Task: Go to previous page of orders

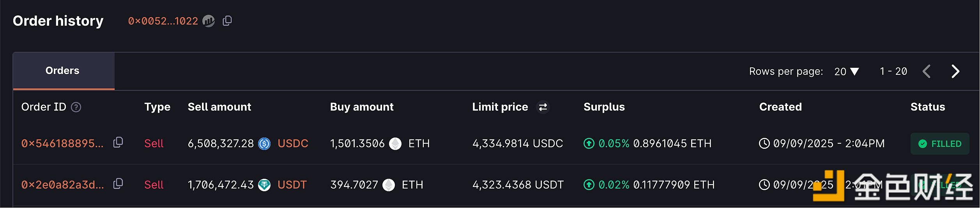Action: pos(927,72)
